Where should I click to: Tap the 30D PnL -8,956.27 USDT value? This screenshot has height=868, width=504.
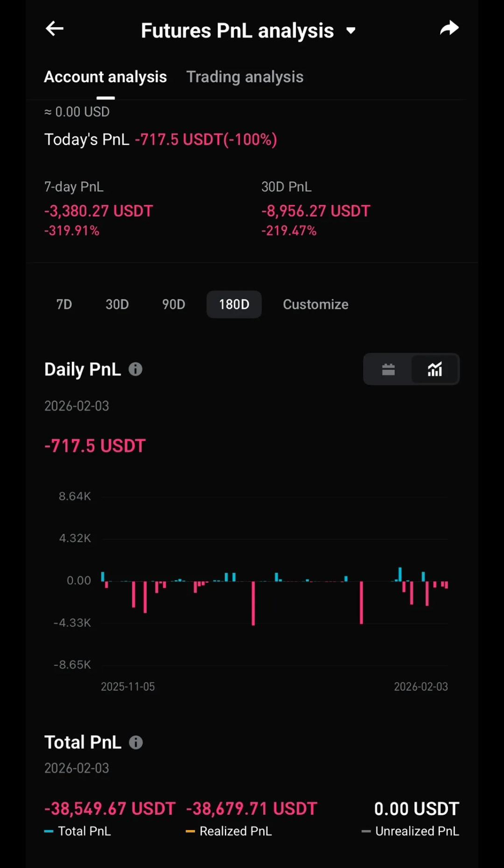(315, 211)
